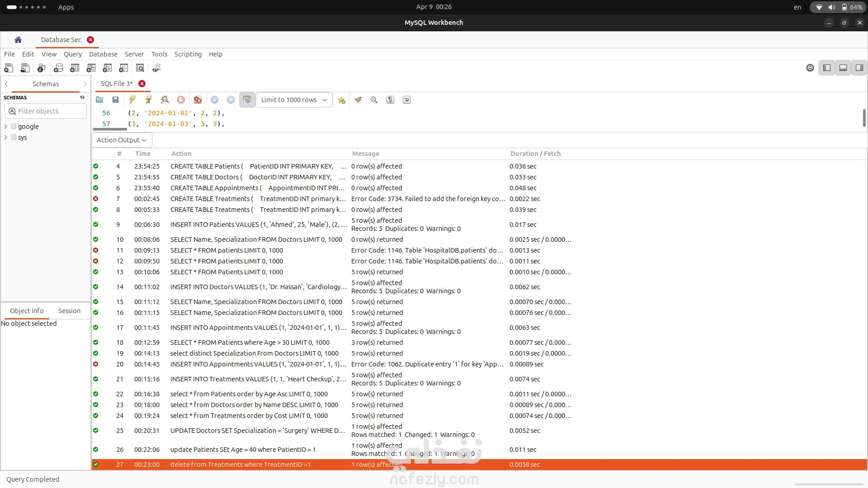868x488 pixels.
Task: Commit the current transaction
Action: click(214, 100)
